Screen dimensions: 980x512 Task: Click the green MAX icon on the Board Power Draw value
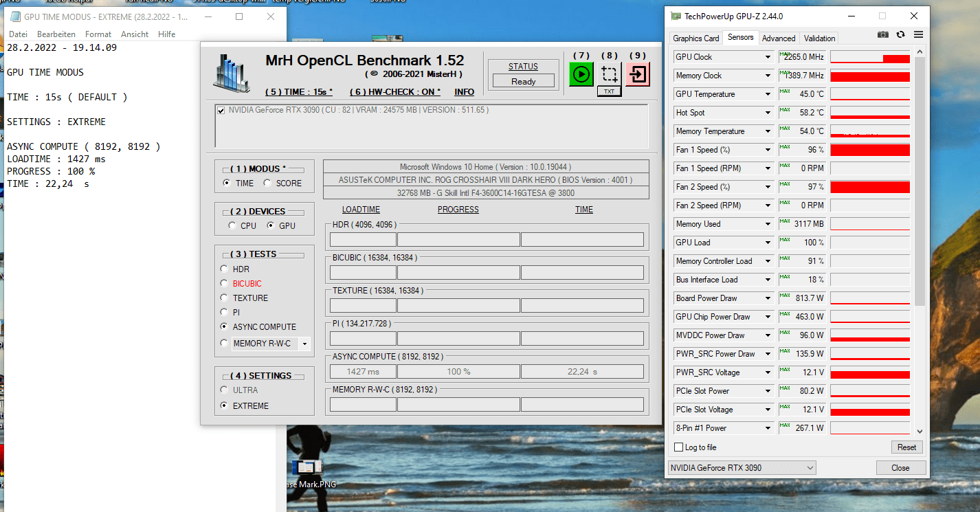tap(785, 296)
